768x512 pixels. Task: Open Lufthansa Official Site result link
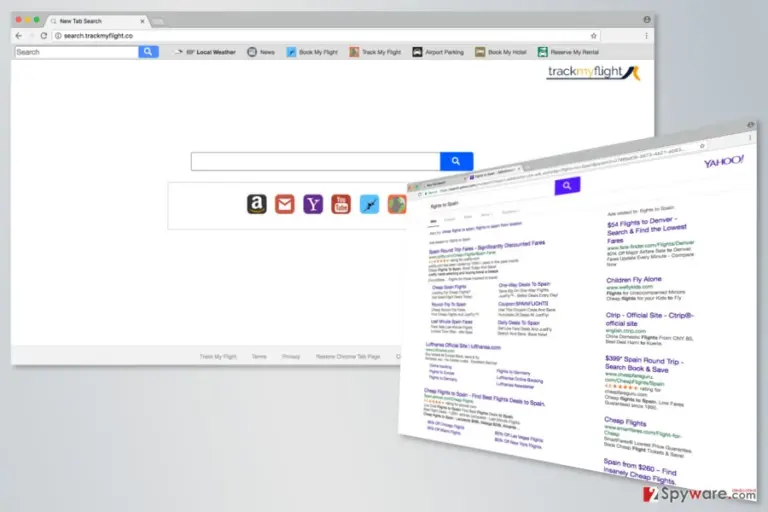point(463,346)
